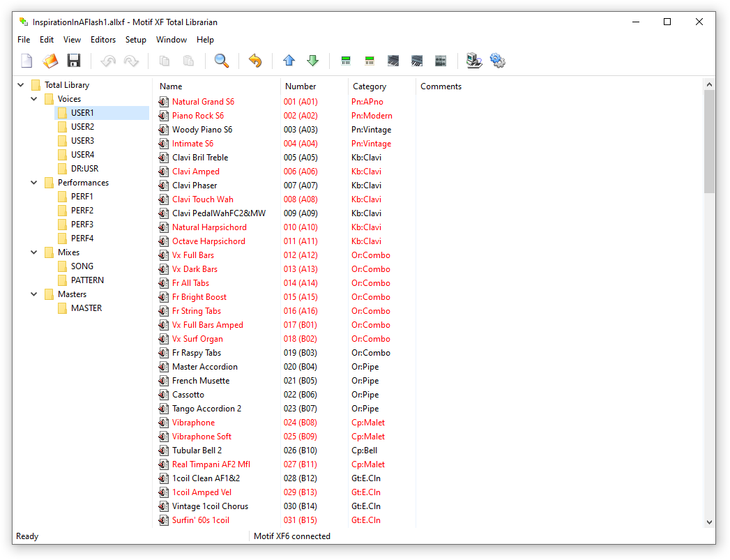Open the Editors menu
Image resolution: width=730 pixels, height=560 pixels.
click(103, 40)
